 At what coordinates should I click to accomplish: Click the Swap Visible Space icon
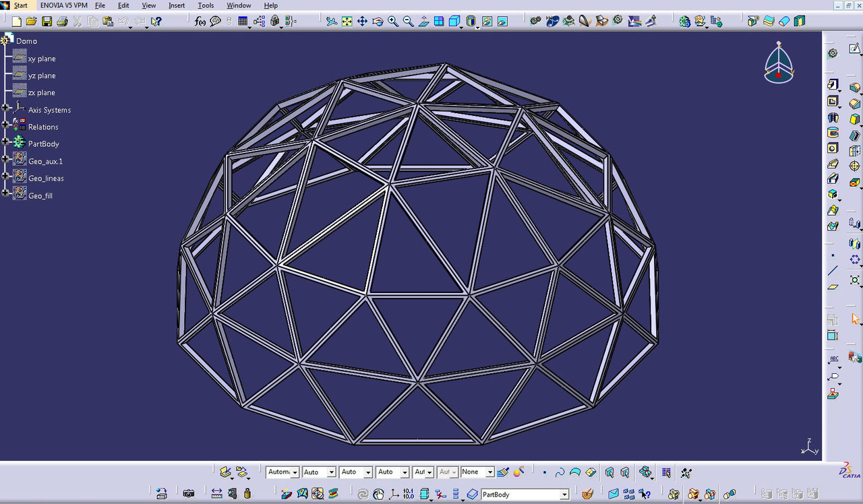click(503, 22)
